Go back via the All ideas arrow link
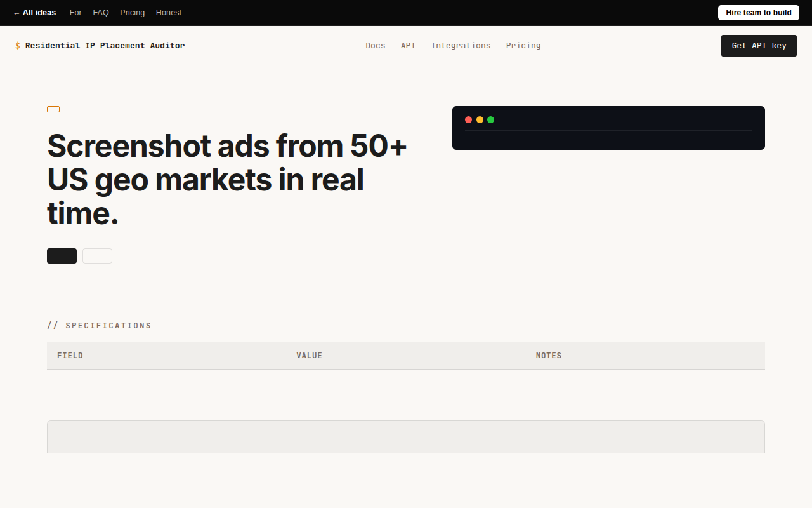This screenshot has width=812, height=508. click(x=35, y=13)
